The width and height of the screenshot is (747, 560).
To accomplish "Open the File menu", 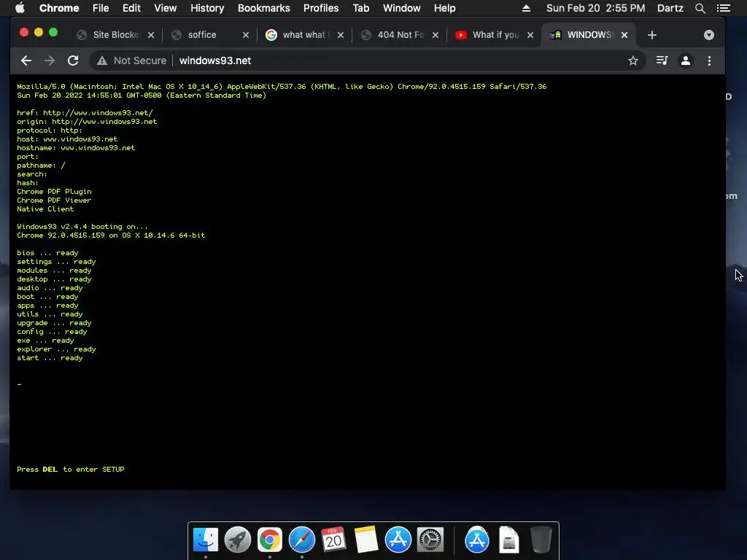I will [x=101, y=8].
